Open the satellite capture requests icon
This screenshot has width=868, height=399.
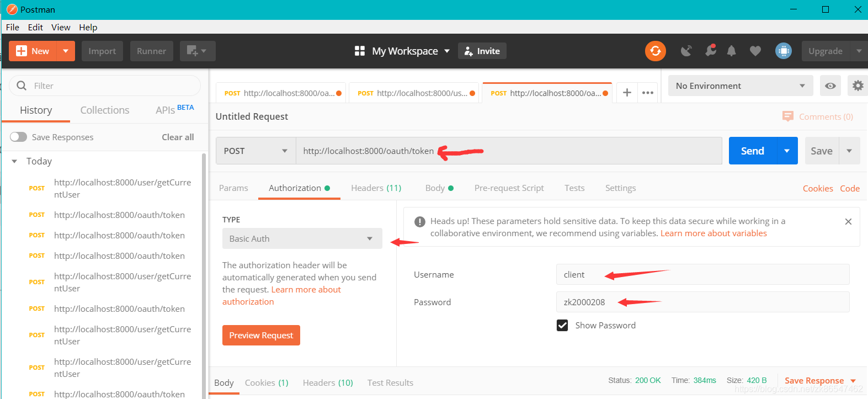[686, 51]
